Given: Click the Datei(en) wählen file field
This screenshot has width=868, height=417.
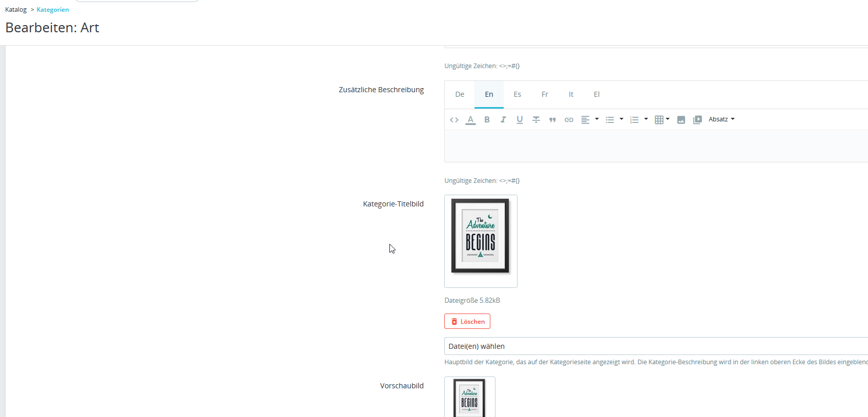Looking at the screenshot, I should click(x=656, y=346).
